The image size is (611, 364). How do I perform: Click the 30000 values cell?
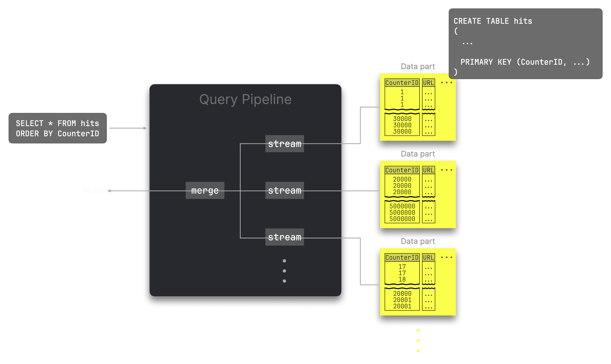[402, 125]
